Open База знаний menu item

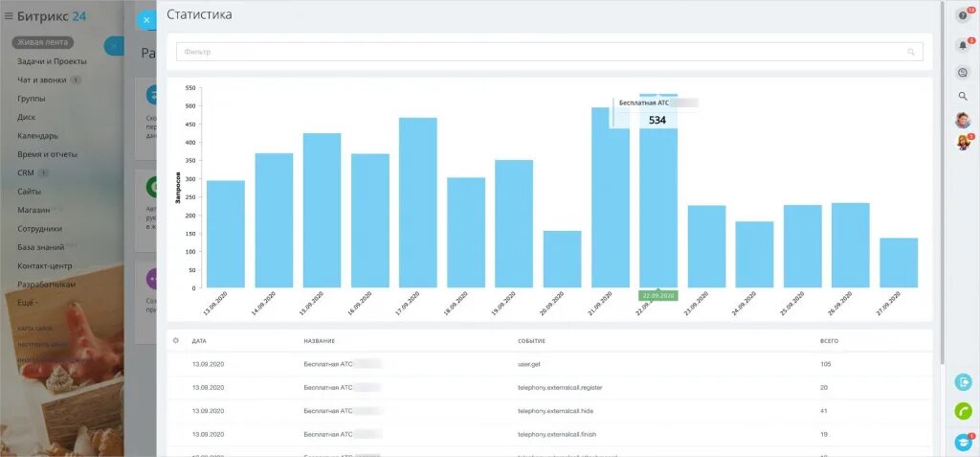pos(40,247)
